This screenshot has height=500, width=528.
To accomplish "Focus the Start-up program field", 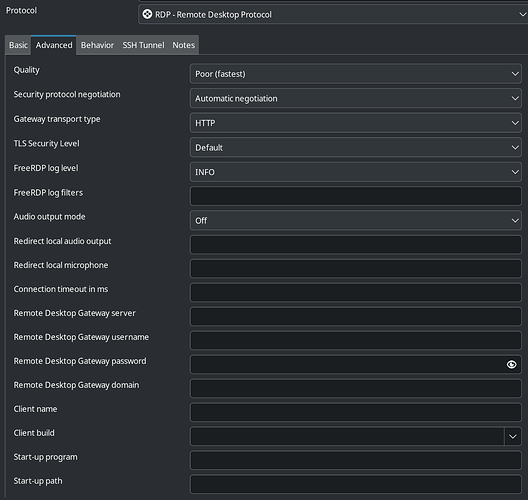I will (356, 460).
